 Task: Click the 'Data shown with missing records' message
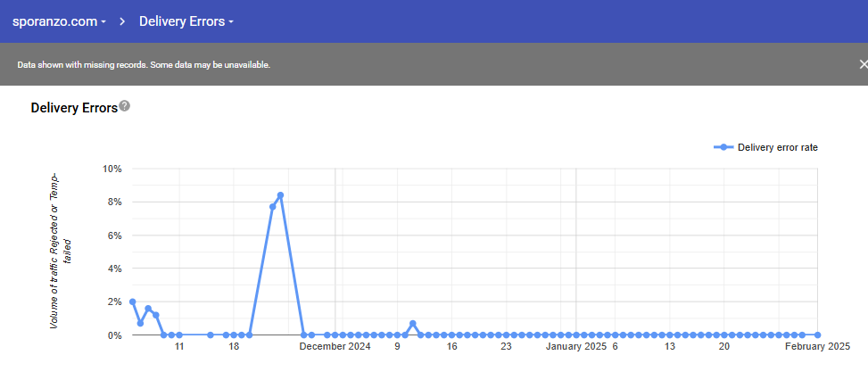pyautogui.click(x=144, y=65)
